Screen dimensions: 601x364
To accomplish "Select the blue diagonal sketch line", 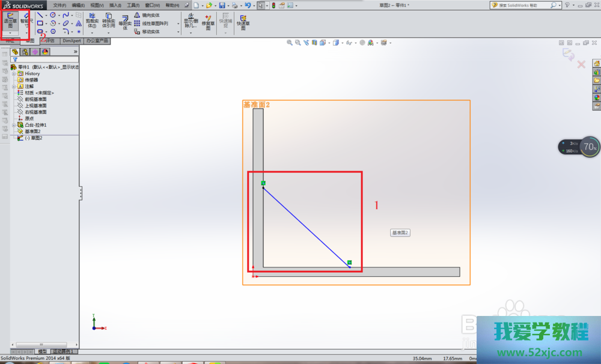I will 307,227.
